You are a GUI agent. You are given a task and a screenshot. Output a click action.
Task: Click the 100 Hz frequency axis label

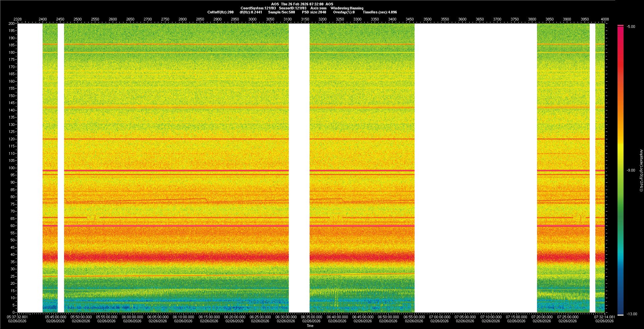pyautogui.click(x=12, y=168)
